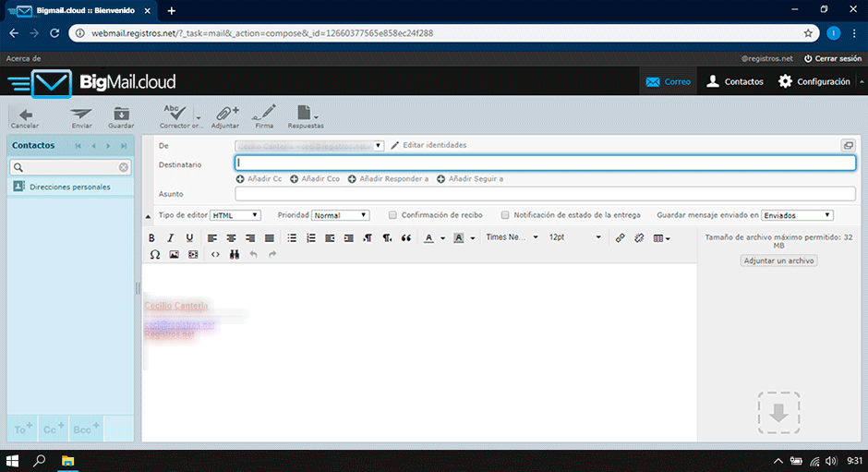This screenshot has height=472, width=868.
Task: Switch to the Contactos tab
Action: pos(734,81)
